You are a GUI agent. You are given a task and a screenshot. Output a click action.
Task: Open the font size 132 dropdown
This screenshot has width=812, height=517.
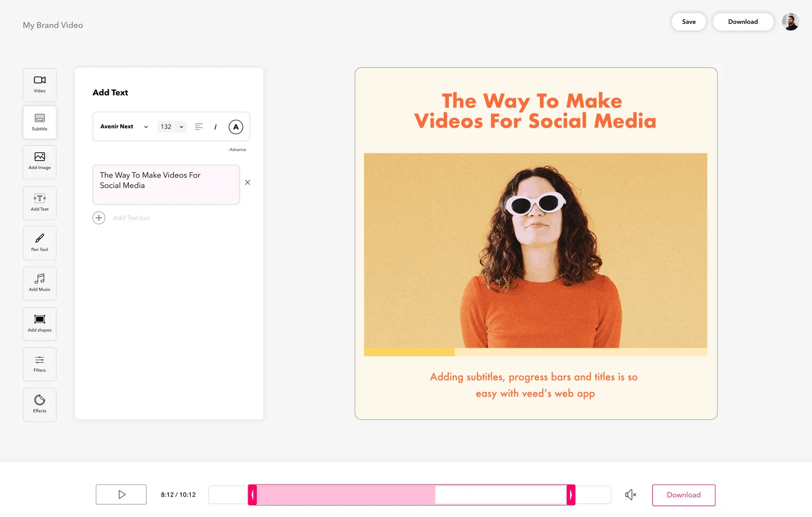point(172,127)
